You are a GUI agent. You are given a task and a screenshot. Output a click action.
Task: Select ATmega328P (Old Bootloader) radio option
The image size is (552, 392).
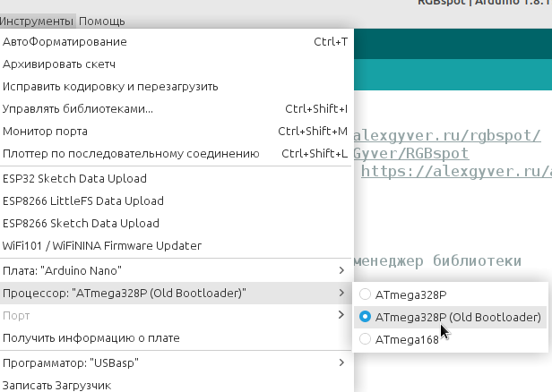[x=450, y=317]
